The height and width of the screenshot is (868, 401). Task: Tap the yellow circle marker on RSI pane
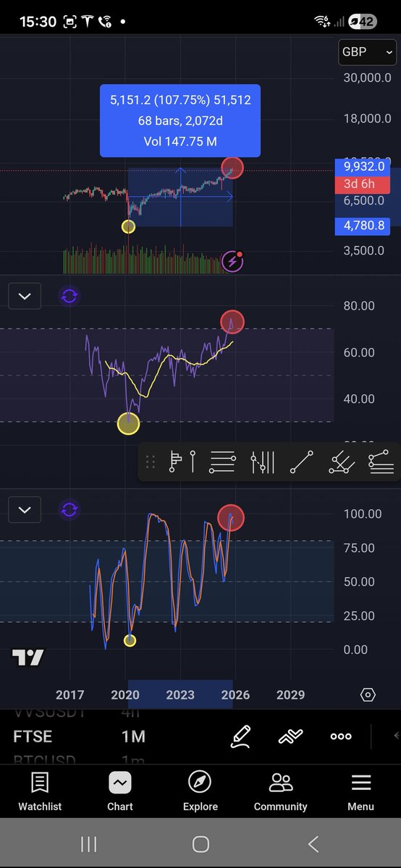pyautogui.click(x=128, y=424)
